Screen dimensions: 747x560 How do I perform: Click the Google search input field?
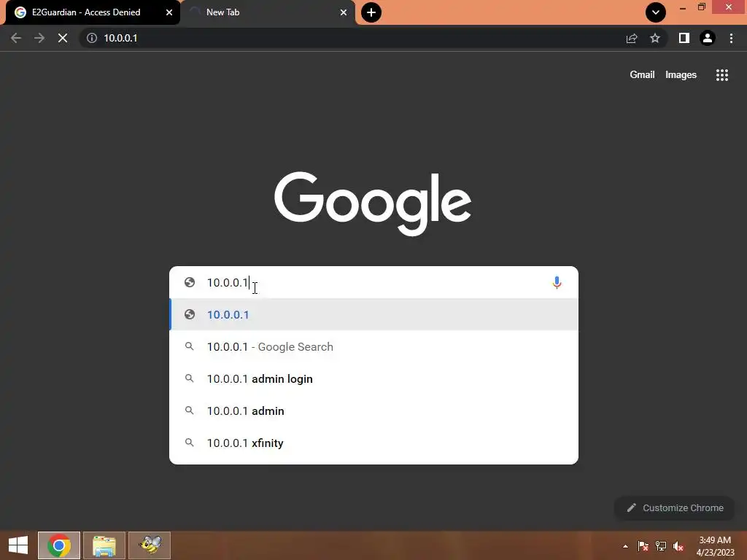[x=373, y=282]
